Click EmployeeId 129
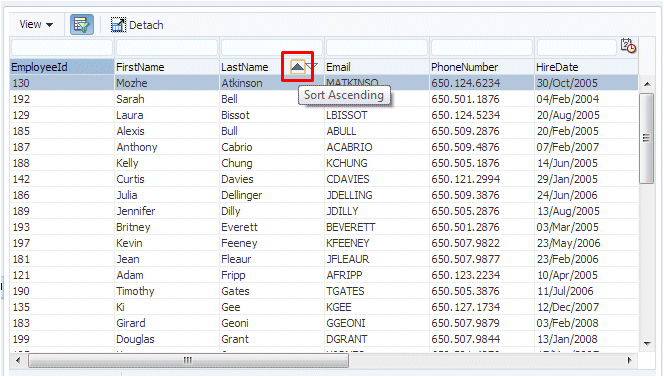The image size is (664, 377). tap(21, 115)
